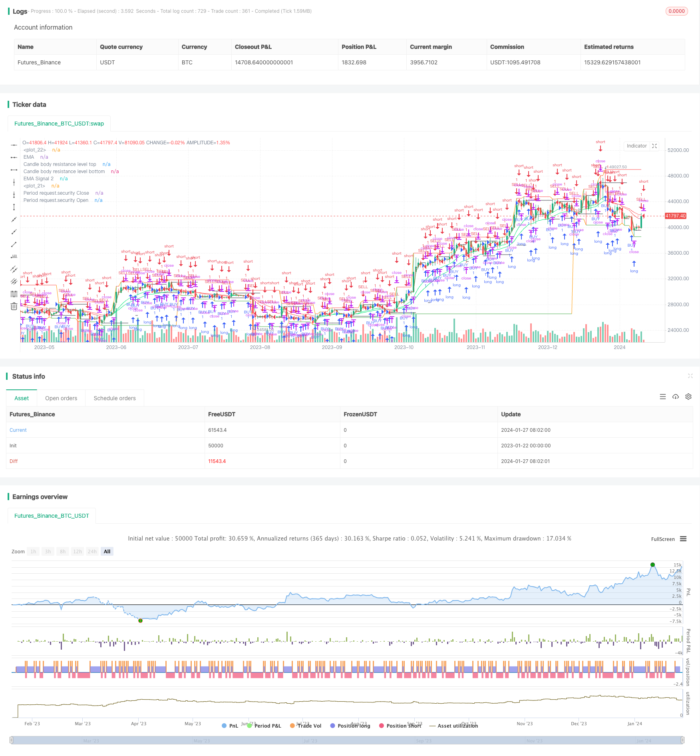The width and height of the screenshot is (700, 756).
Task: Expand the ticker chart to fullscreen
Action: click(x=654, y=146)
